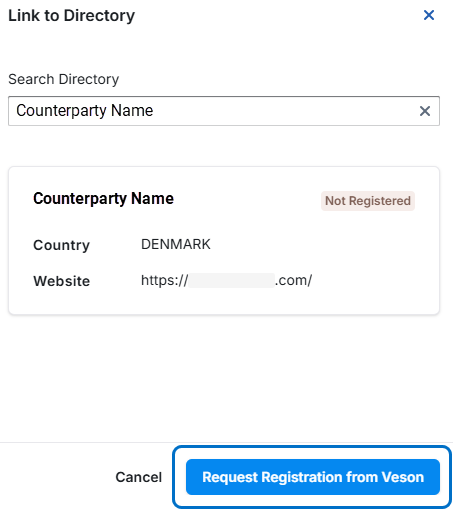The height and width of the screenshot is (509, 453).
Task: Click the redacted domain in website URL
Action: [x=231, y=281]
